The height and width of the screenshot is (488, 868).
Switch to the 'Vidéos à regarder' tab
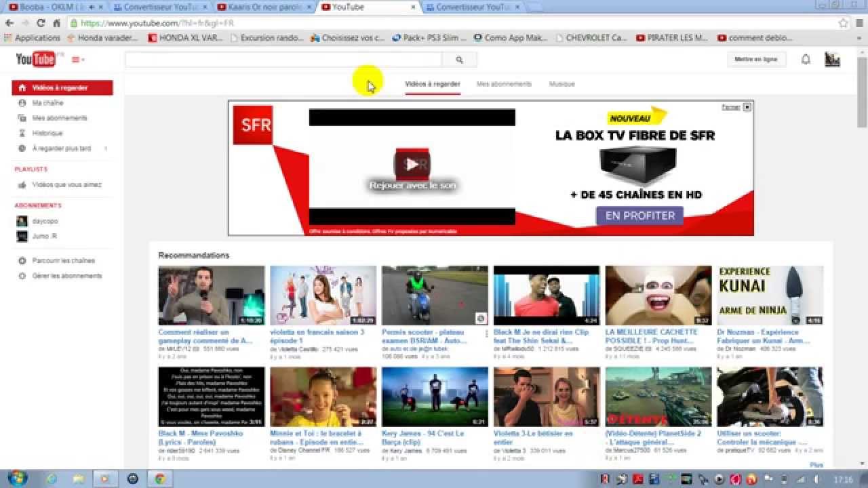point(433,84)
